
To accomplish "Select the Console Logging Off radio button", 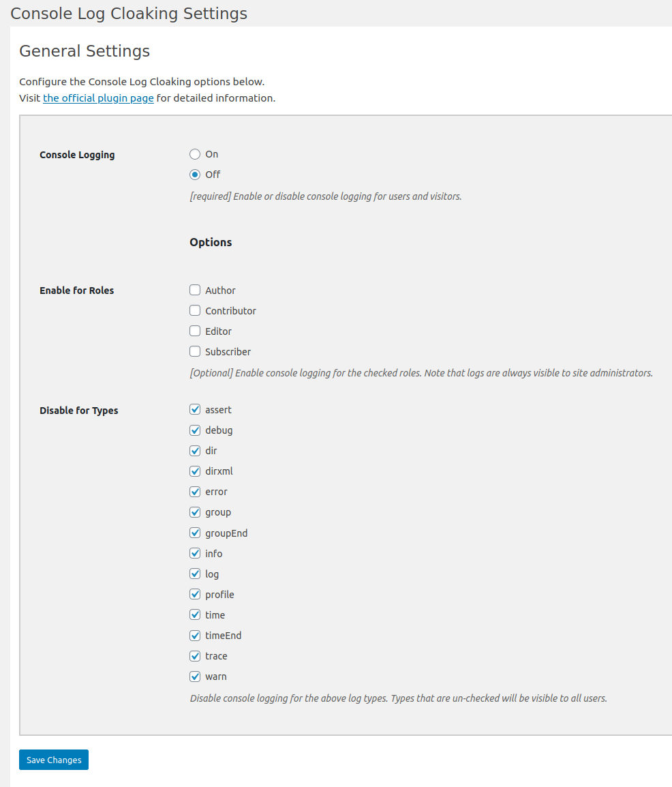I will 195,175.
